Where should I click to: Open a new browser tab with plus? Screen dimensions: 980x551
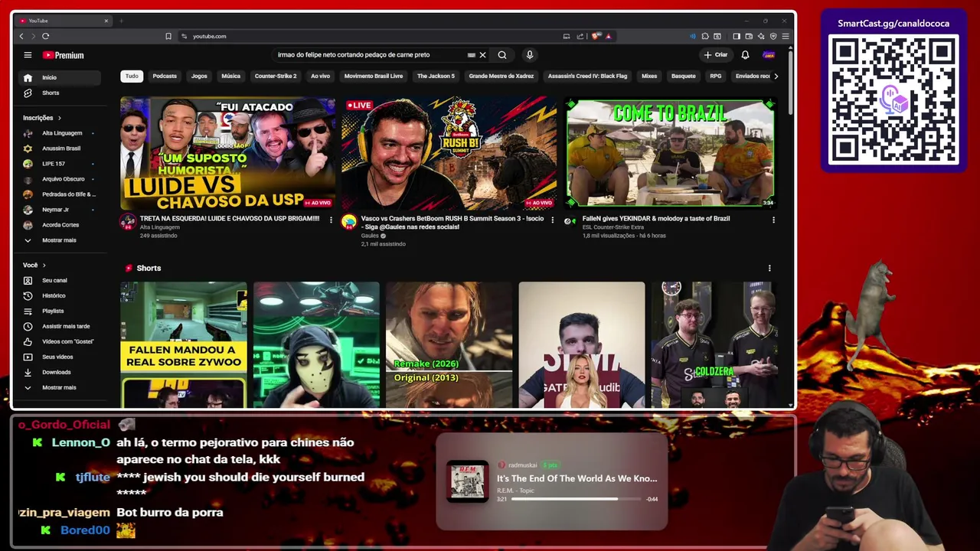pyautogui.click(x=121, y=21)
